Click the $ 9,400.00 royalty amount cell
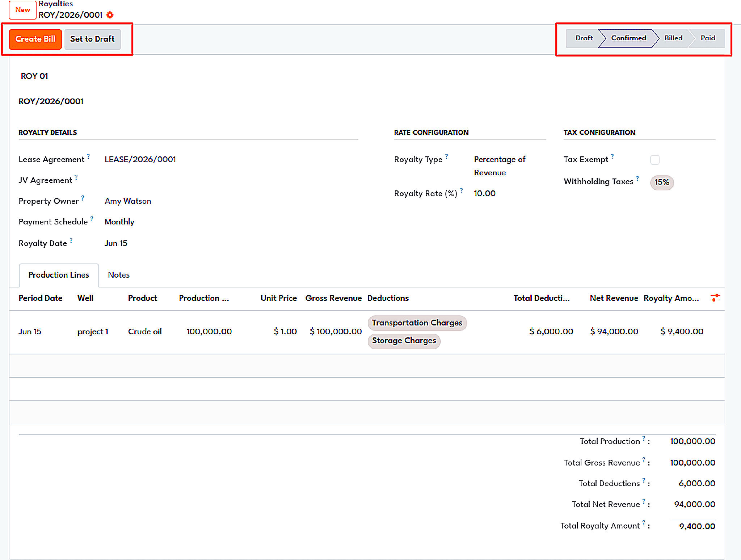Viewport: 741px width, 560px height. tap(682, 332)
